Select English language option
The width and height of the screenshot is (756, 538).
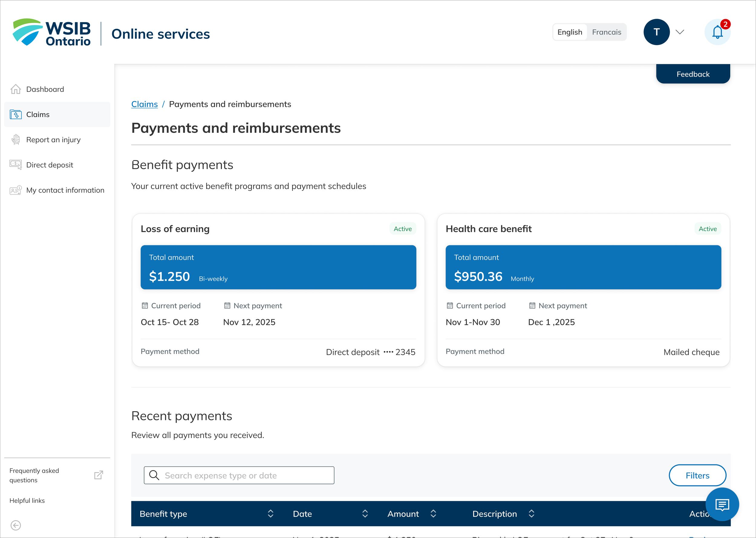[569, 32]
